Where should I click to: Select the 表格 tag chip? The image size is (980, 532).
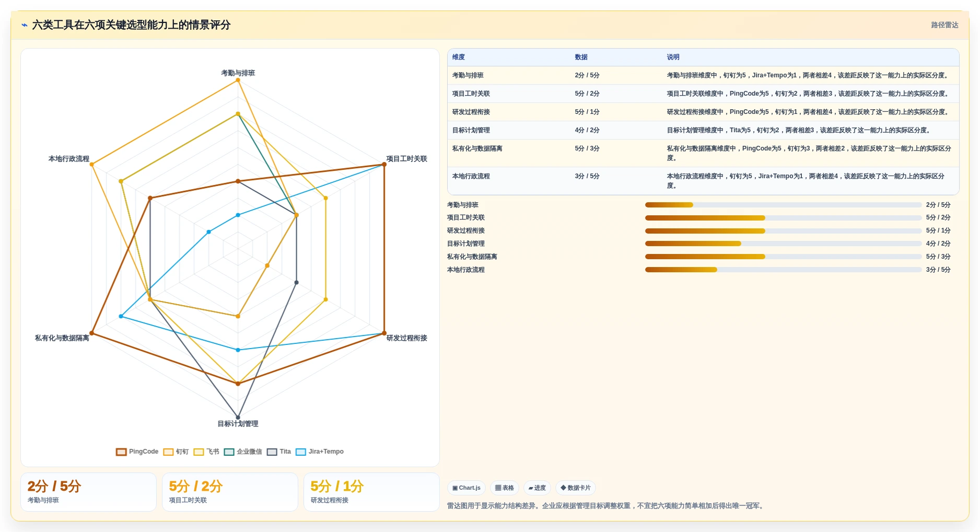coord(504,488)
